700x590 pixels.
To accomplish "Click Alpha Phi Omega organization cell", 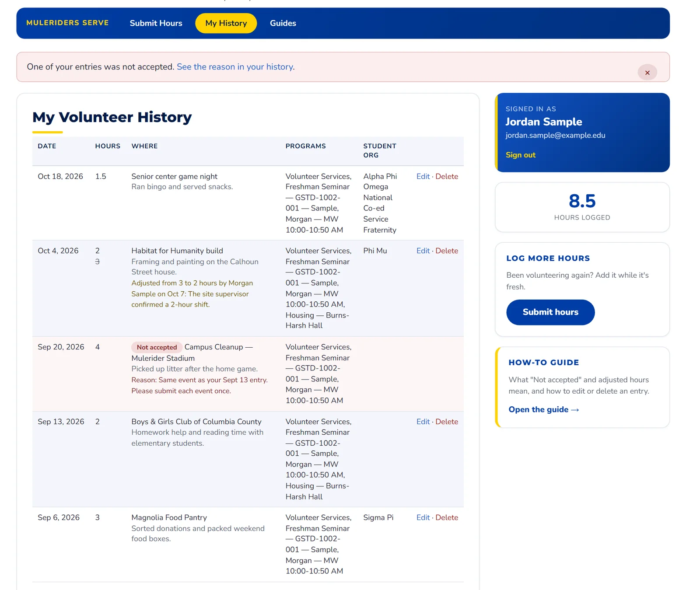I will coord(380,203).
